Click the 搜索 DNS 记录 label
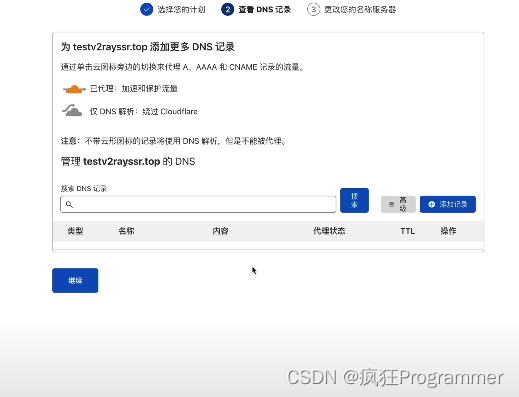 [x=84, y=189]
